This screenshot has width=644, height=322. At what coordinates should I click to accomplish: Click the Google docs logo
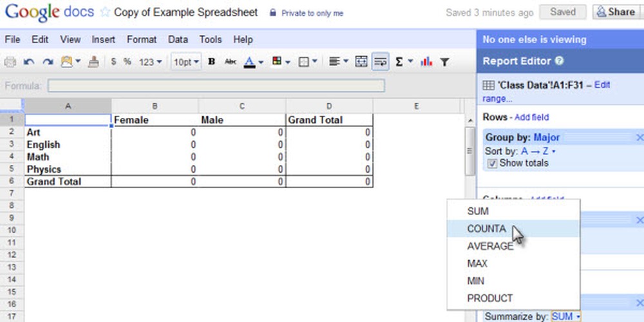pos(50,12)
